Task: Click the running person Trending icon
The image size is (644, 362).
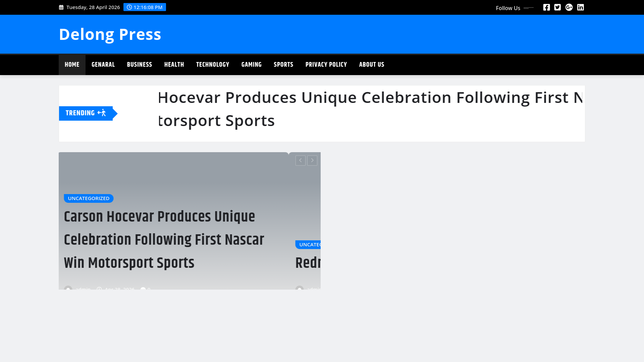Action: point(102,113)
